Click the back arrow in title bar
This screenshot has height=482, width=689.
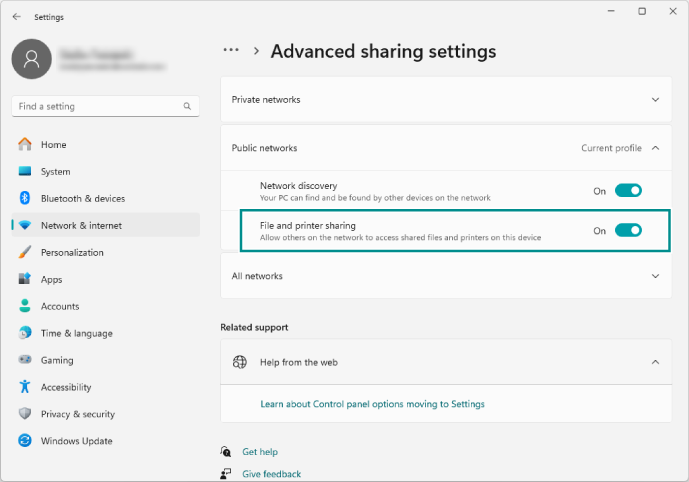(16, 16)
